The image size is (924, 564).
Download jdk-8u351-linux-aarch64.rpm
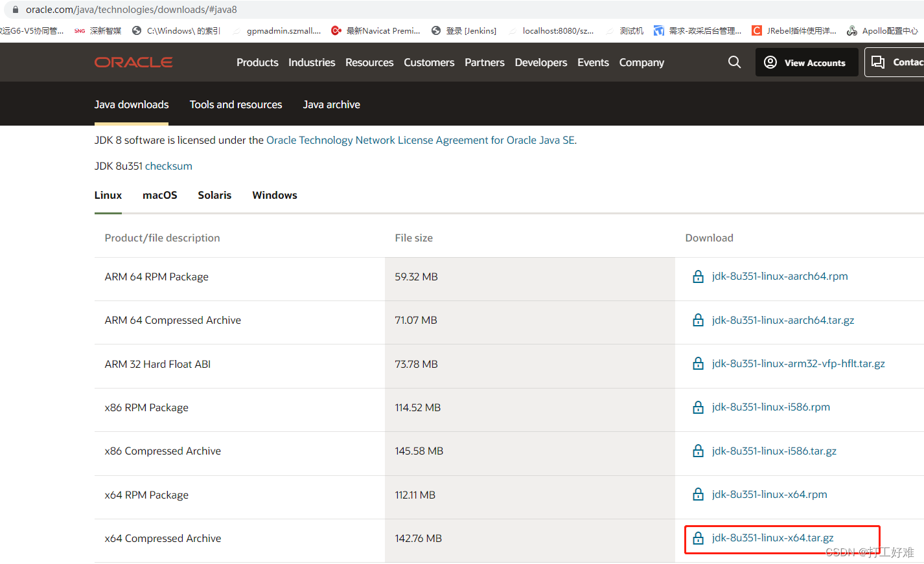[780, 276]
